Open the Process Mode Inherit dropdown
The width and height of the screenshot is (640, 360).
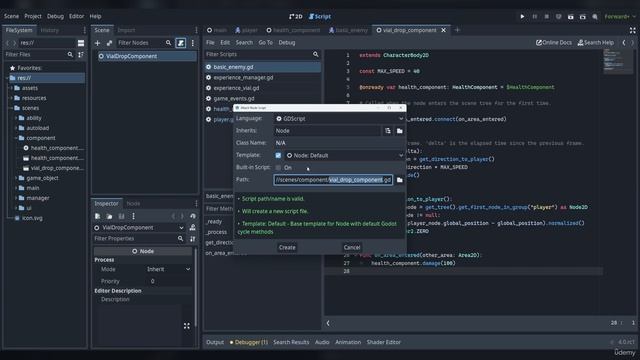pyautogui.click(x=168, y=269)
